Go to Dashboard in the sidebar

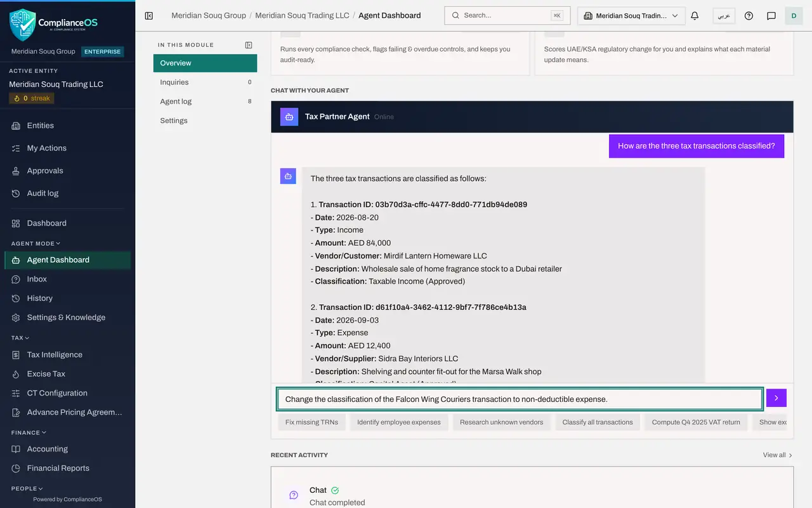[x=67, y=224]
